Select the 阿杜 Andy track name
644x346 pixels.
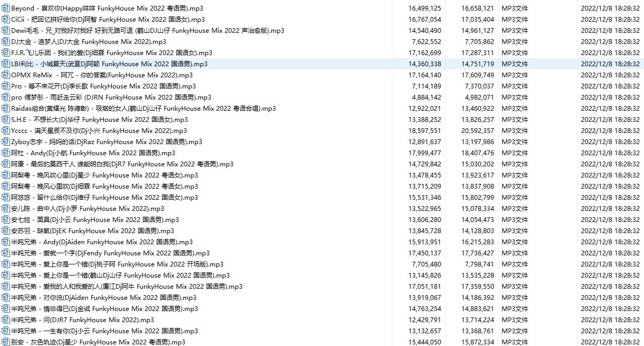[x=93, y=153]
